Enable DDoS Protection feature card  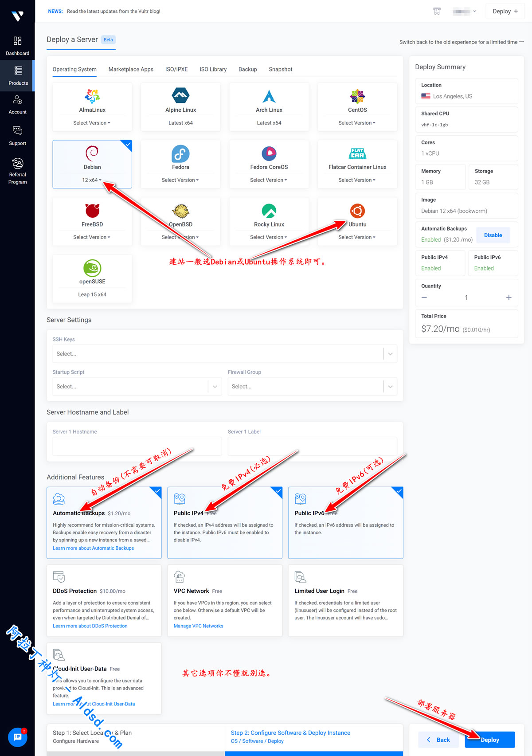104,600
